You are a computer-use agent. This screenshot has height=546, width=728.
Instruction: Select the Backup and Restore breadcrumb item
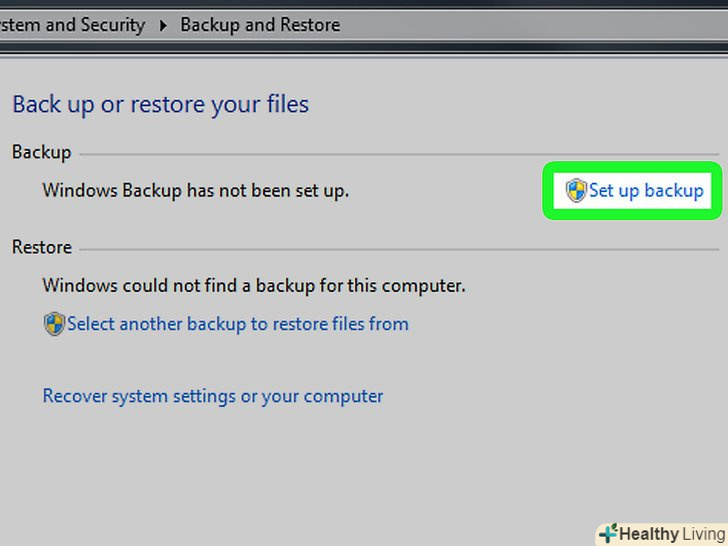click(260, 25)
